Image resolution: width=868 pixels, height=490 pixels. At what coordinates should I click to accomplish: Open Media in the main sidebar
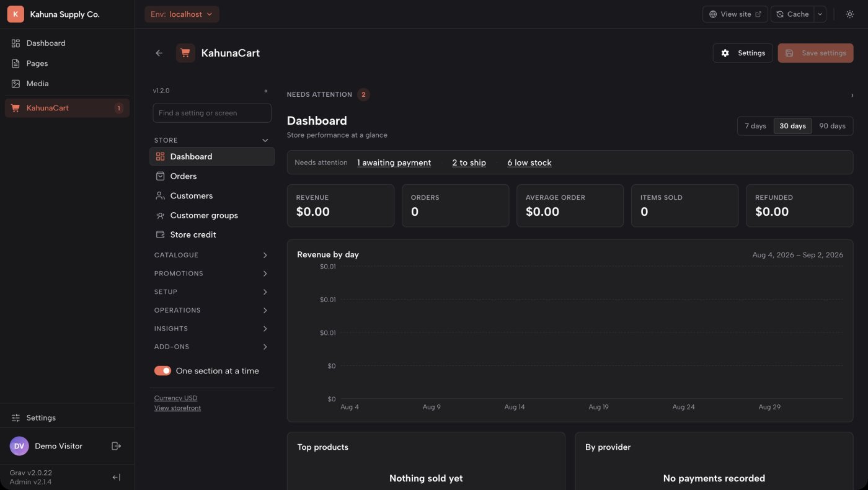pyautogui.click(x=67, y=83)
